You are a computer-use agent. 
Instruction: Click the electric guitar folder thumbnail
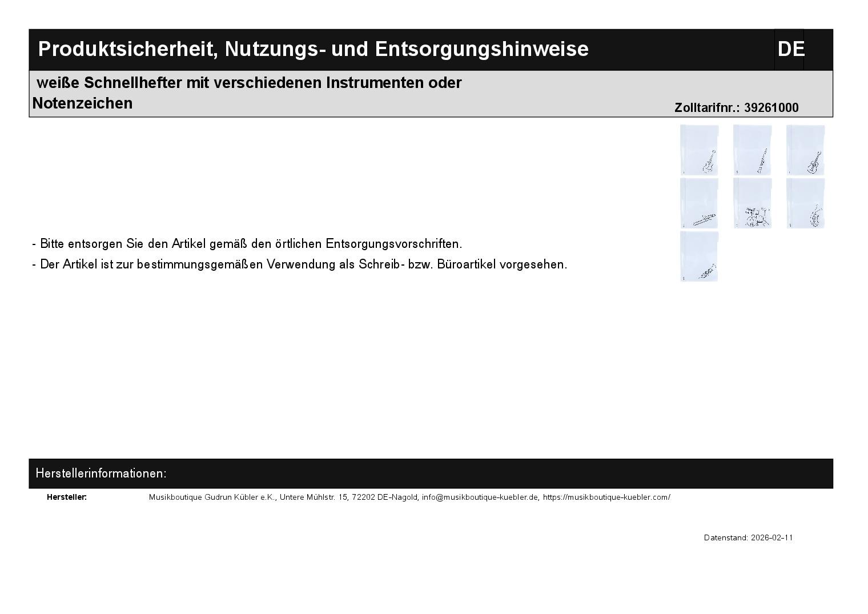point(699,150)
